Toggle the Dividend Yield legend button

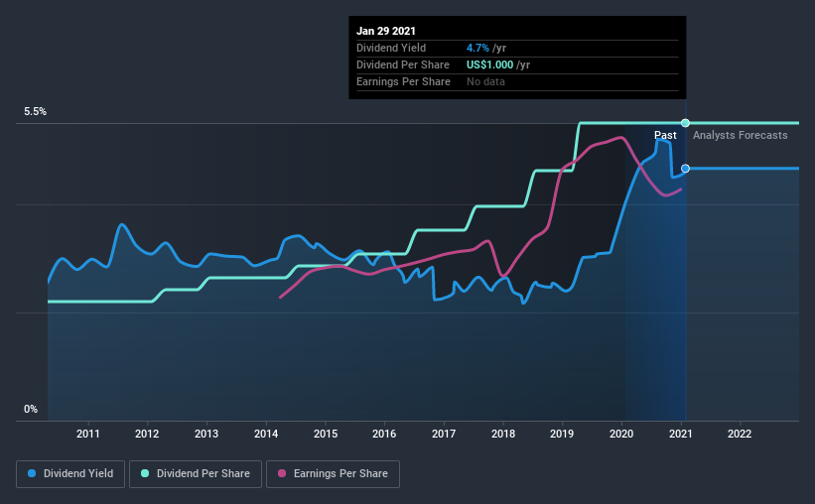pyautogui.click(x=70, y=474)
